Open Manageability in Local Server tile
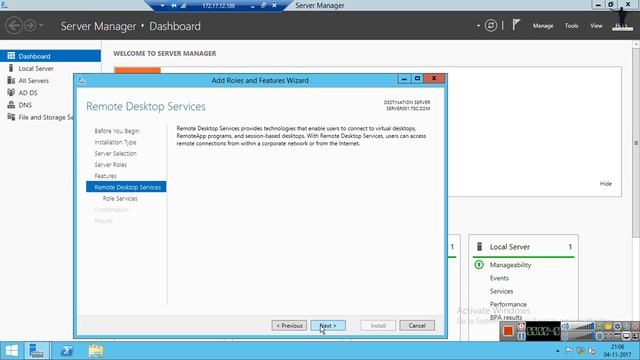 click(x=510, y=265)
